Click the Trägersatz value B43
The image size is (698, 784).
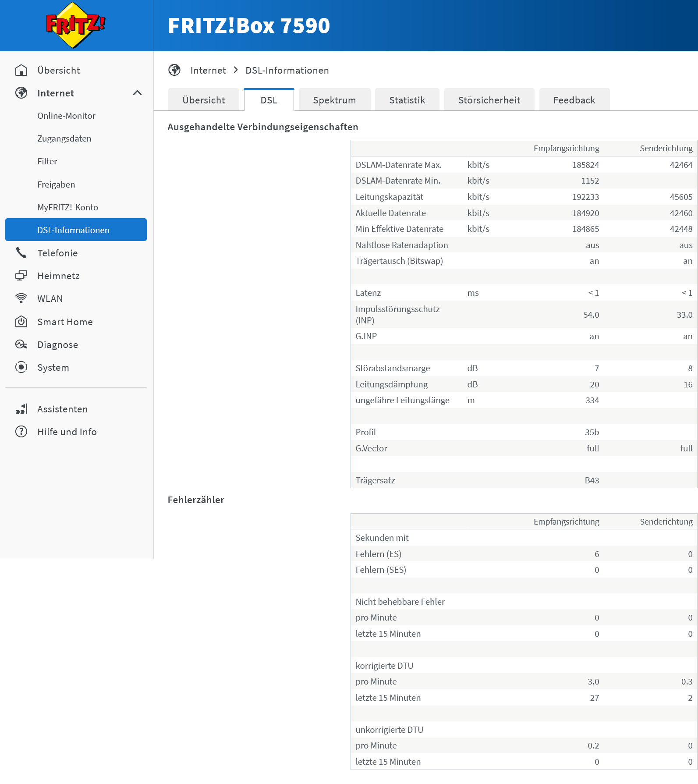tap(592, 480)
